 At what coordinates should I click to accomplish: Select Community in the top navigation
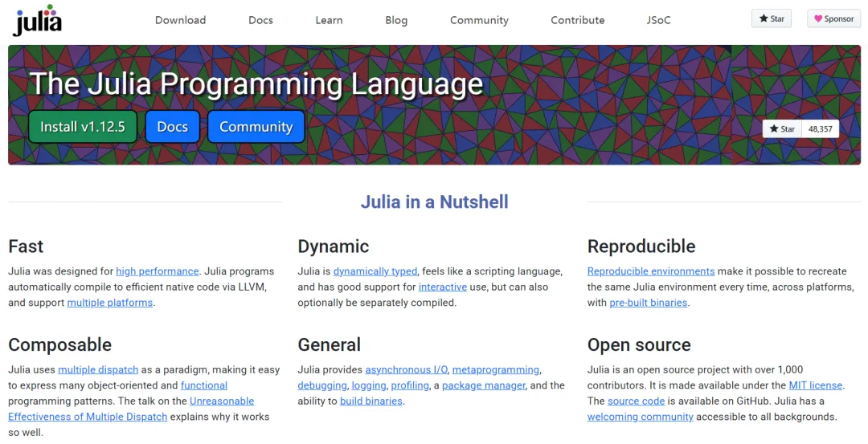pos(479,20)
